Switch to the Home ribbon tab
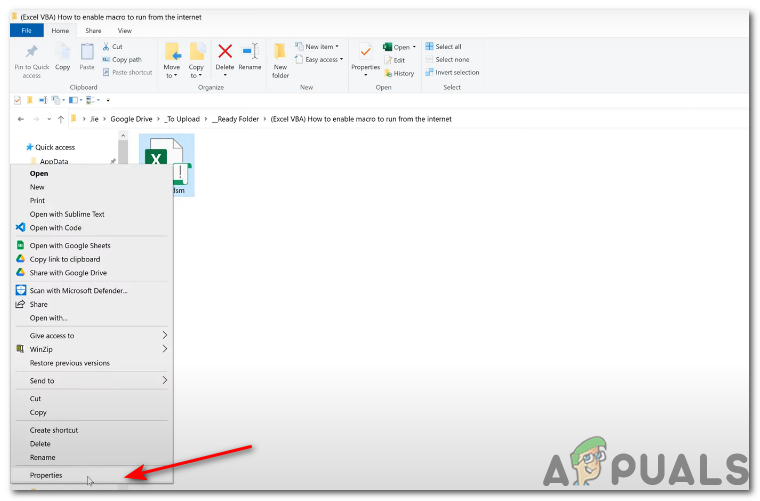 [x=60, y=31]
